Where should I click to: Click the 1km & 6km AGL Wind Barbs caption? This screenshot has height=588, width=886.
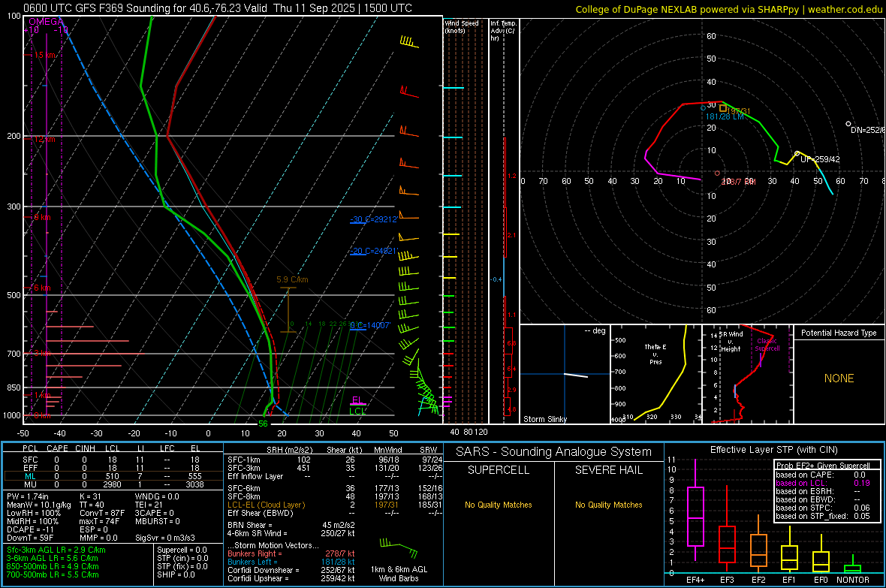point(399,574)
